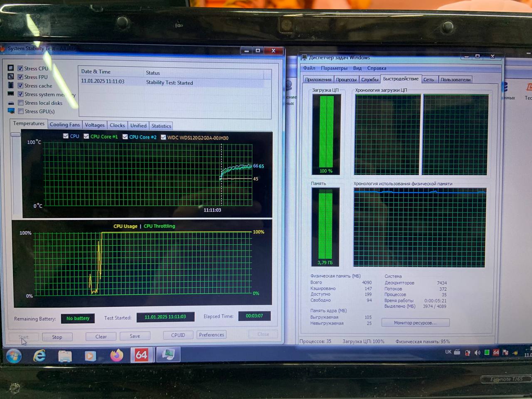Toggle the WDC WDS120G2G0A drive checkbox

click(x=163, y=137)
